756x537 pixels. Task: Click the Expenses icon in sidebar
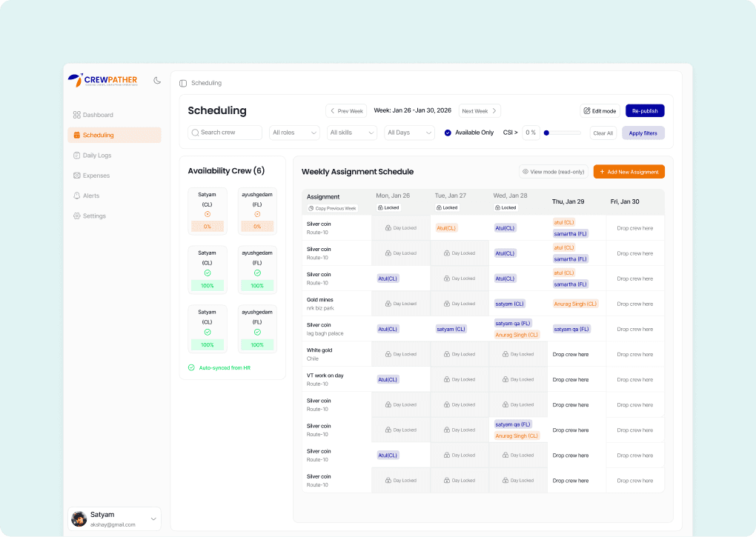(x=77, y=176)
